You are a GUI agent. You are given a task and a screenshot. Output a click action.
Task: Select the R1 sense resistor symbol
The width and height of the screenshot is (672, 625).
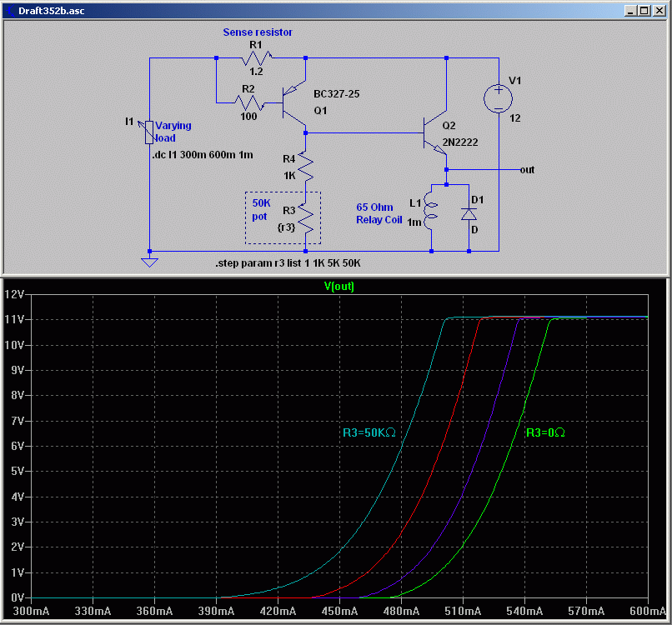tap(256, 57)
